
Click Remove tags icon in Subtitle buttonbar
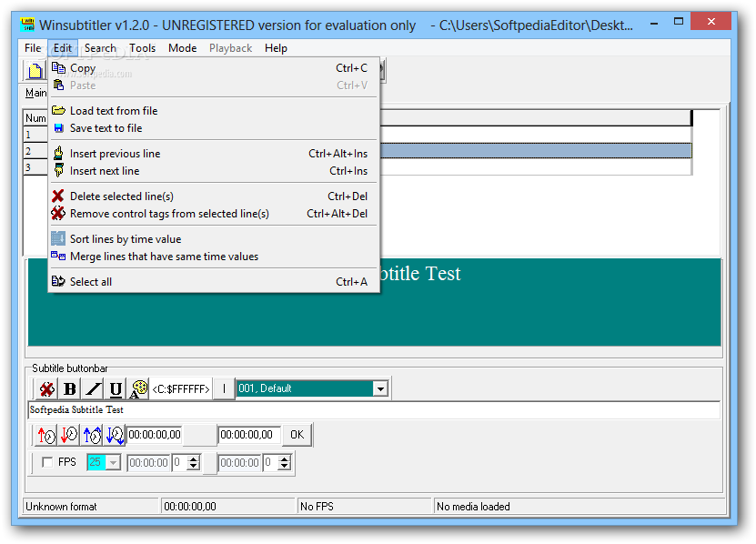click(46, 388)
